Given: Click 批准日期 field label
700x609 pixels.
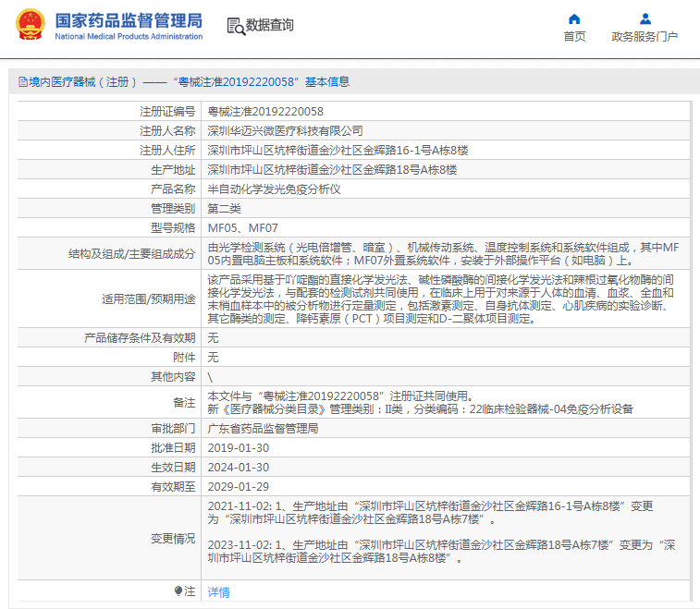Looking at the screenshot, I should [x=173, y=448].
